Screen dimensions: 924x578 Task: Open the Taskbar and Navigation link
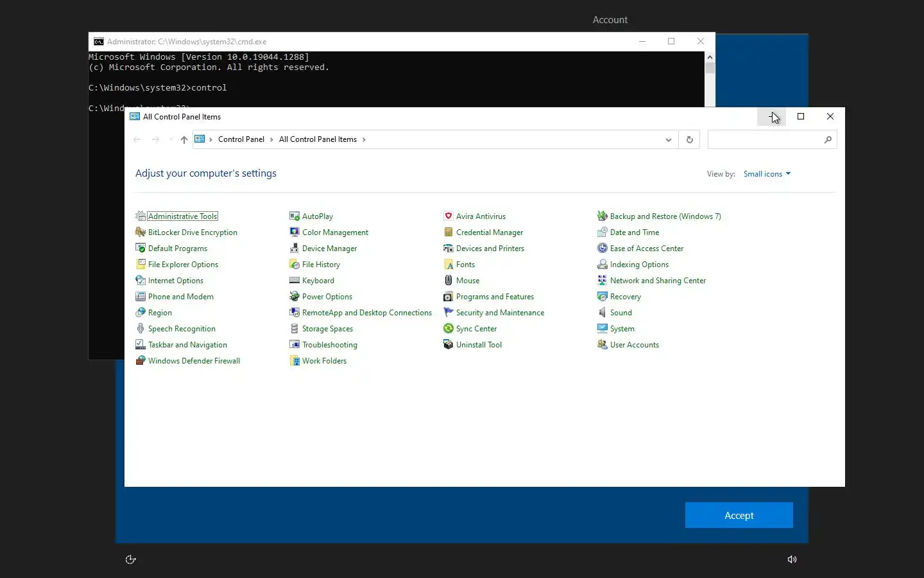tap(187, 345)
